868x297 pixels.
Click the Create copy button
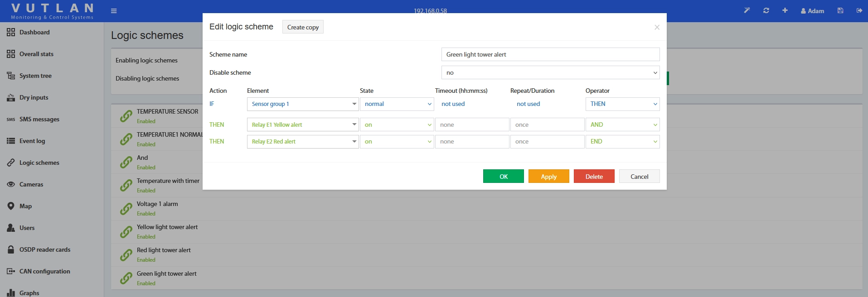click(303, 27)
